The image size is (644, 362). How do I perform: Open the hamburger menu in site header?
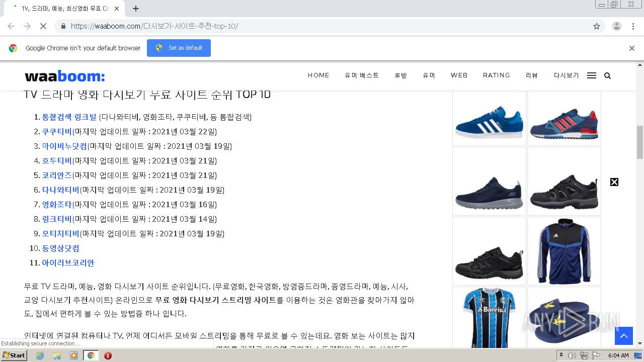click(x=592, y=75)
